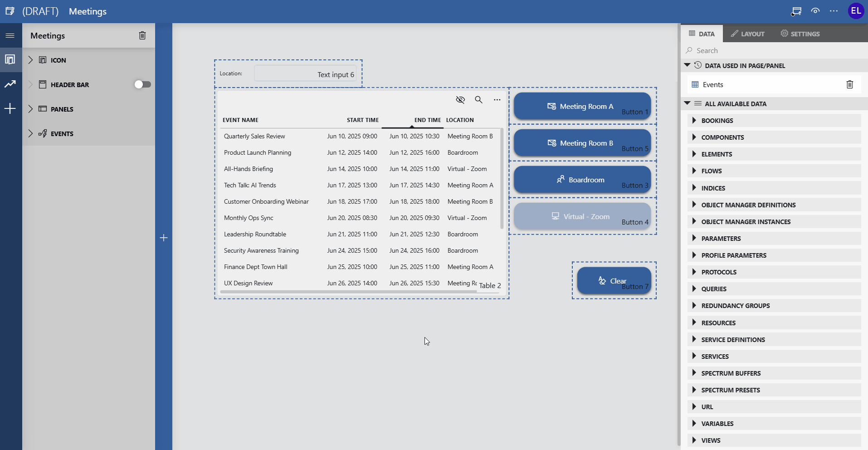Image resolution: width=868 pixels, height=450 pixels.
Task: Click the plus icon to add a page
Action: tap(10, 108)
